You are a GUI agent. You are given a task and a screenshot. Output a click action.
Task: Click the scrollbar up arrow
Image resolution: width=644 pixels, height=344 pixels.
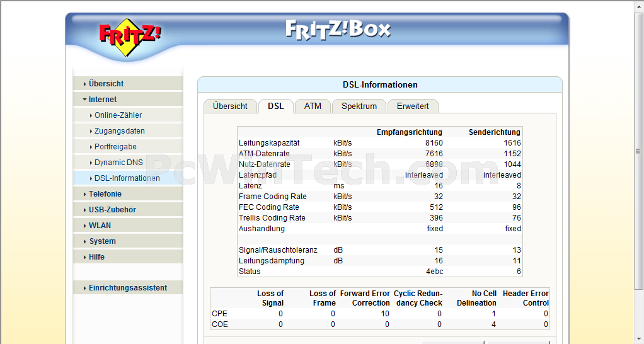click(x=638, y=6)
